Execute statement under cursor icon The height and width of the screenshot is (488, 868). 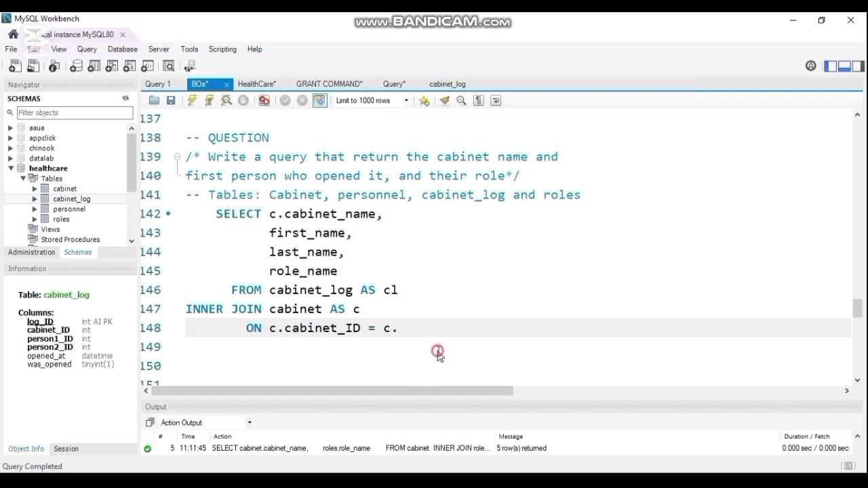click(210, 100)
